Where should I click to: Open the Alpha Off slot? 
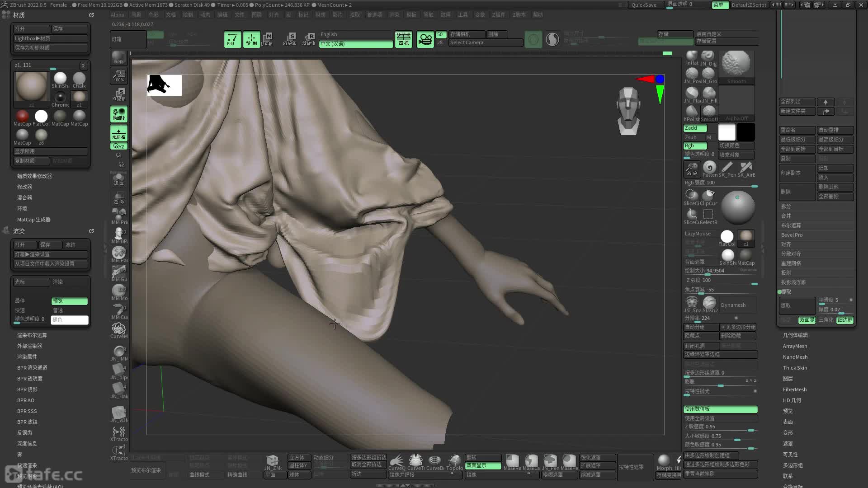tap(736, 104)
